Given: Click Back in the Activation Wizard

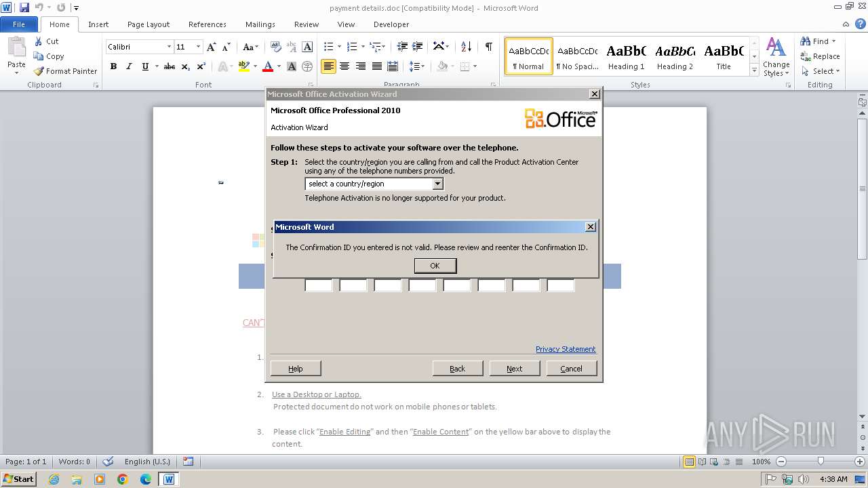Looking at the screenshot, I should (458, 369).
